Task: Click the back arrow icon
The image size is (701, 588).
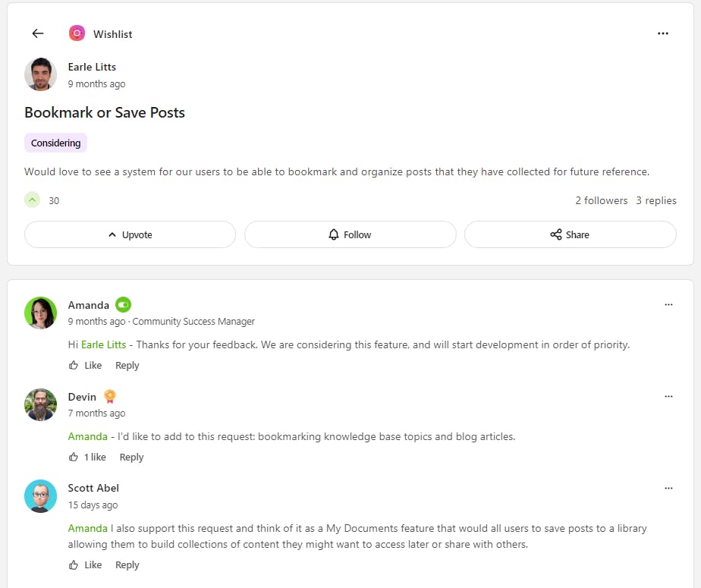Action: point(38,33)
